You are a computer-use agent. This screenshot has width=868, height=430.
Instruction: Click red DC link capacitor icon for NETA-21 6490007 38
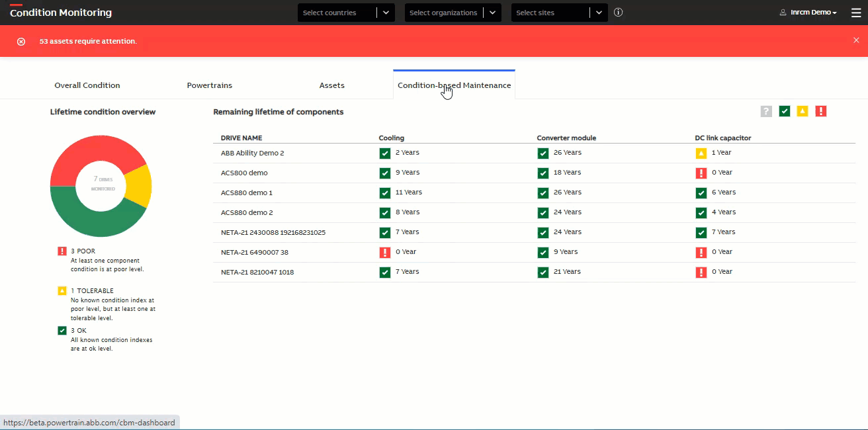[701, 252]
